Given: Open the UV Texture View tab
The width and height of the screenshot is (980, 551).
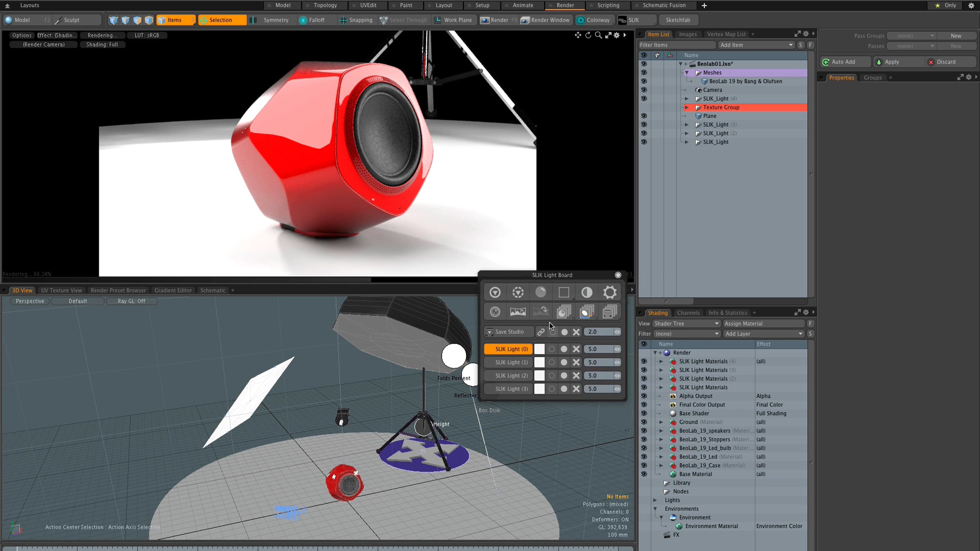Looking at the screenshot, I should pyautogui.click(x=62, y=290).
